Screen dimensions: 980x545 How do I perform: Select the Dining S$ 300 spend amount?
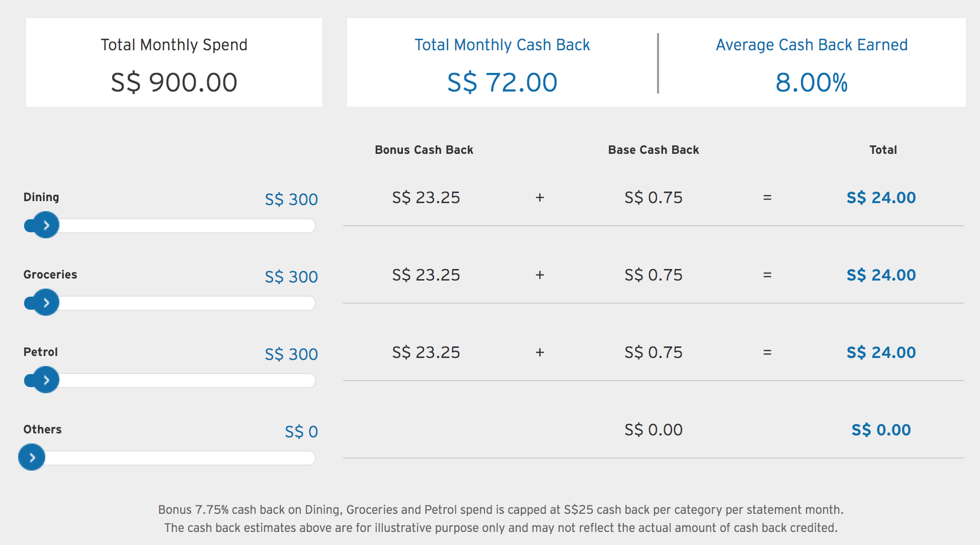pos(291,200)
